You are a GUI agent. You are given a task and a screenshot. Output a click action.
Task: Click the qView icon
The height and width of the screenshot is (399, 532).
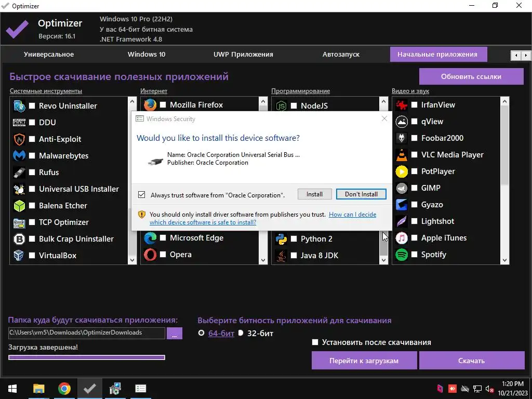click(x=402, y=122)
